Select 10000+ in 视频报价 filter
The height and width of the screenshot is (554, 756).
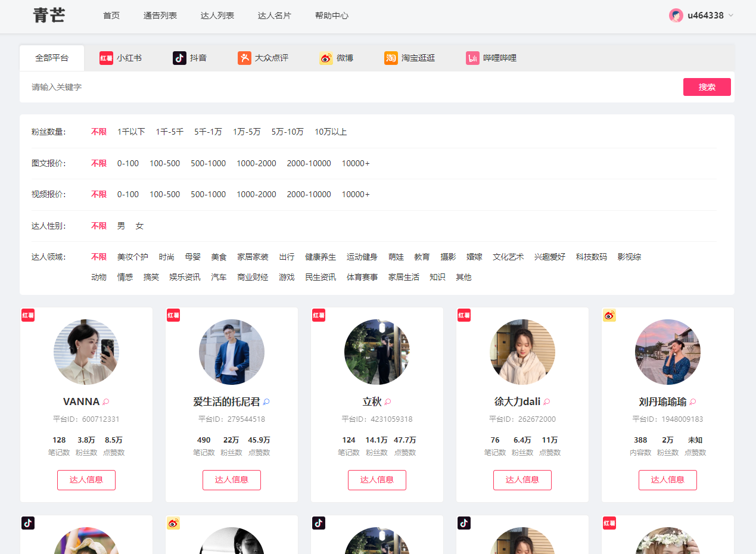(355, 194)
